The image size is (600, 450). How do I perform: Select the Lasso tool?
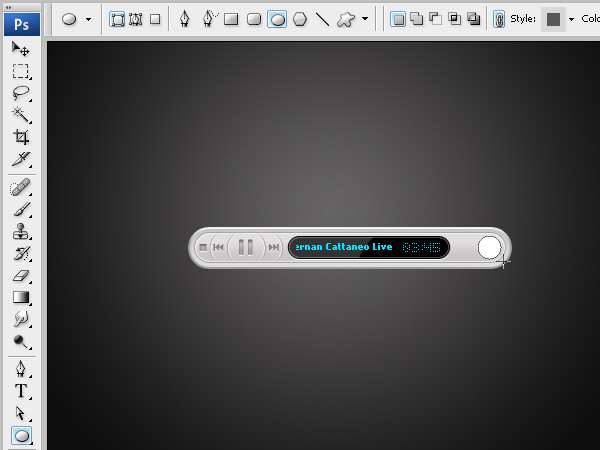click(20, 93)
